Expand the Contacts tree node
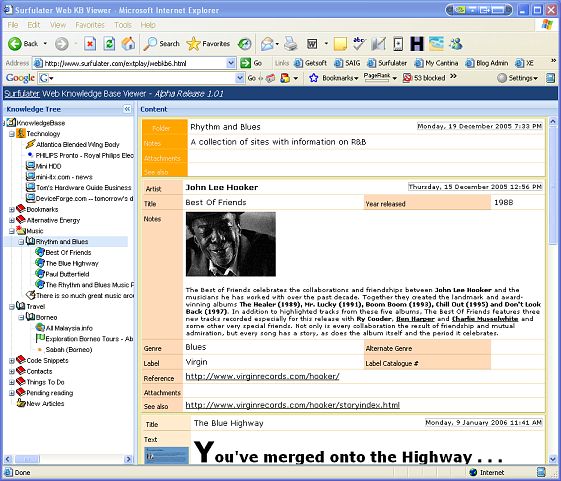Viewport: 561px width, 481px height. 11,371
